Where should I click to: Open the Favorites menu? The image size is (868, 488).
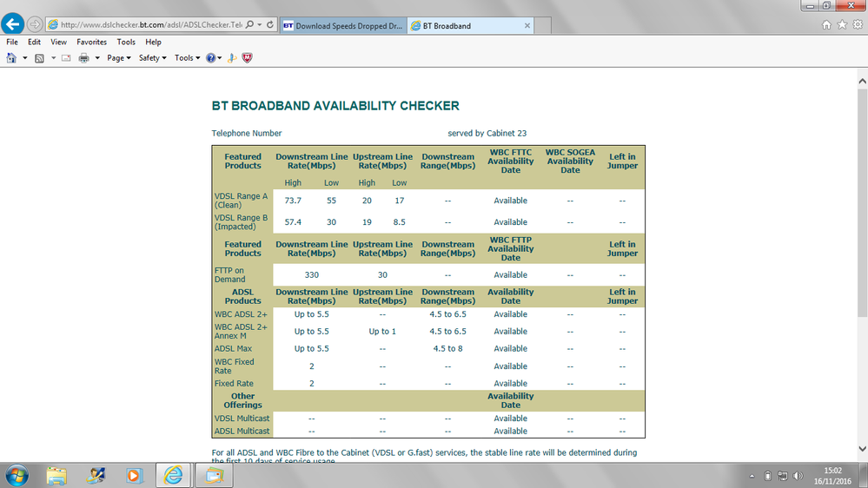click(x=92, y=42)
